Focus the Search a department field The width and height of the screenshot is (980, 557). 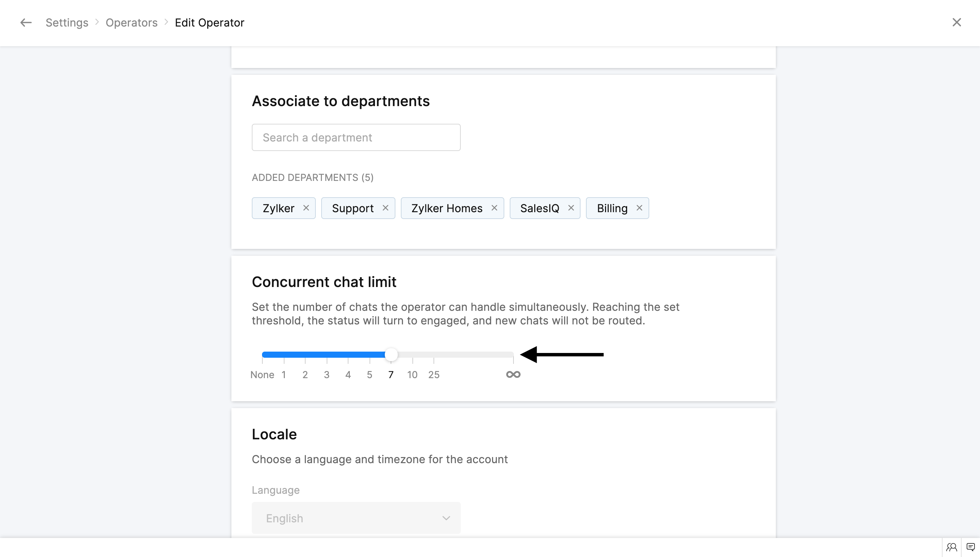click(356, 137)
